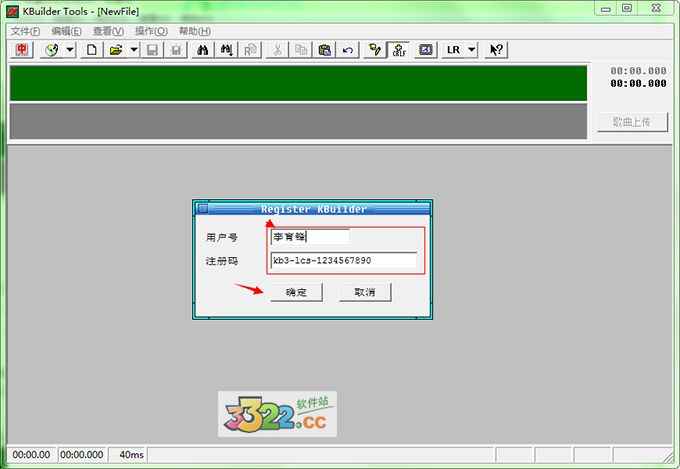Click the 取消 button in Register dialog
Image resolution: width=680 pixels, height=469 pixels.
coord(365,292)
